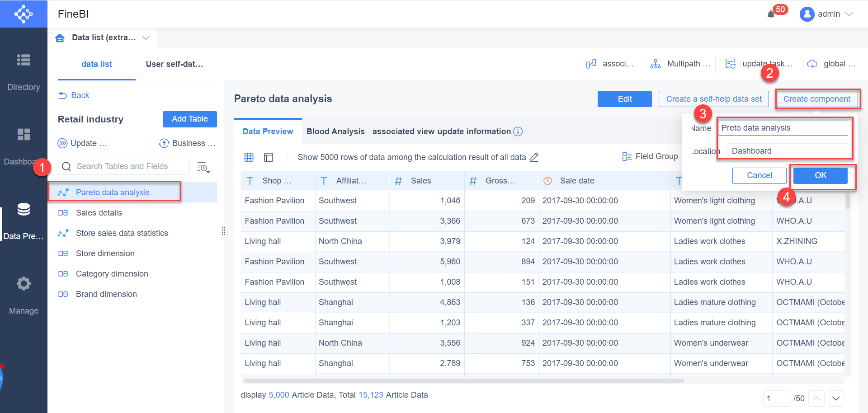Go to the previous preview page

[x=816, y=399]
